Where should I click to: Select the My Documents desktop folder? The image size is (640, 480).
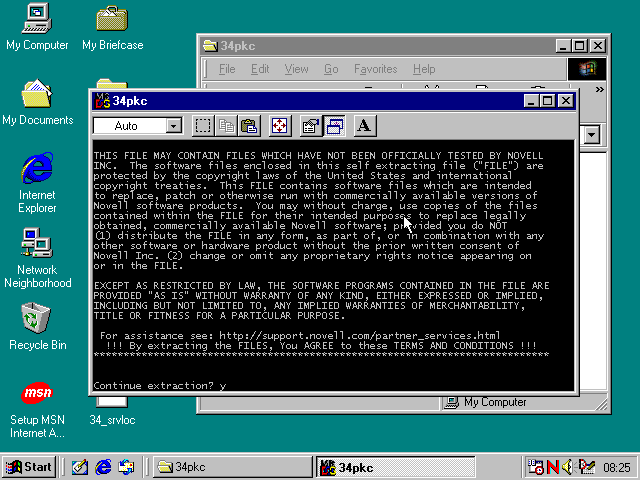(x=37, y=103)
